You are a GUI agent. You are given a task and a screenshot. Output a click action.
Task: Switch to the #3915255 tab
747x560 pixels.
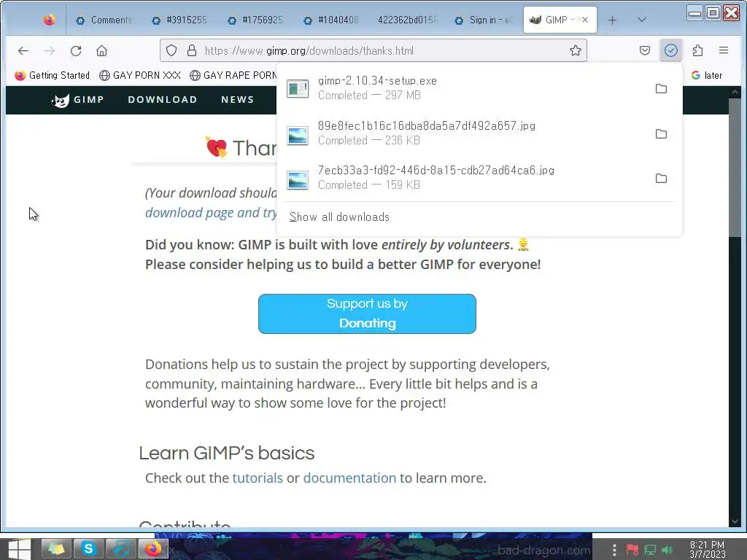pos(180,20)
